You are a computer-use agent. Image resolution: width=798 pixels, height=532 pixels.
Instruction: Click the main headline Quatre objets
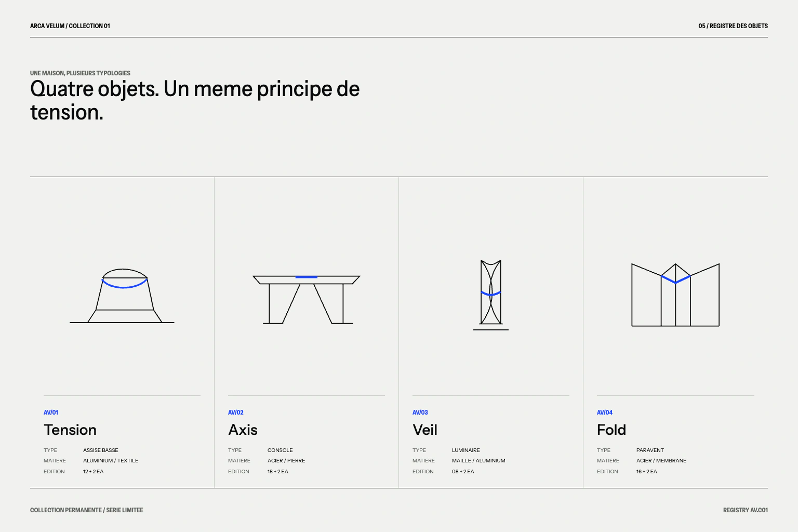tap(195, 100)
